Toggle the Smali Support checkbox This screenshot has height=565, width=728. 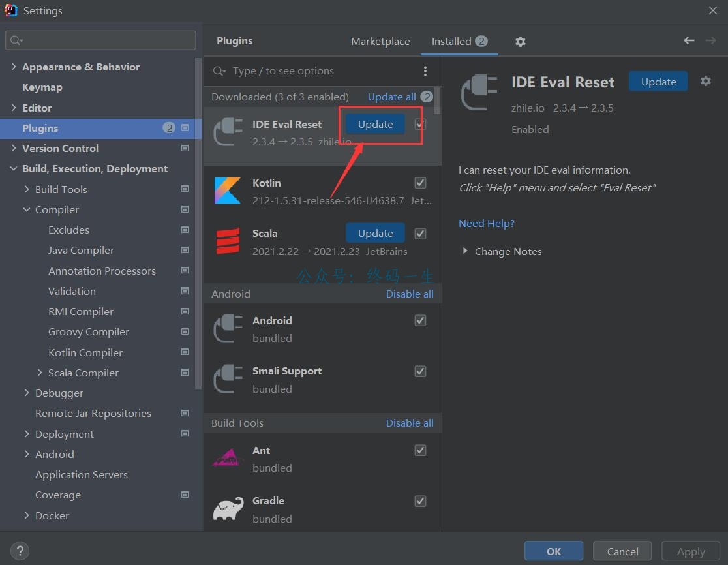pos(421,371)
